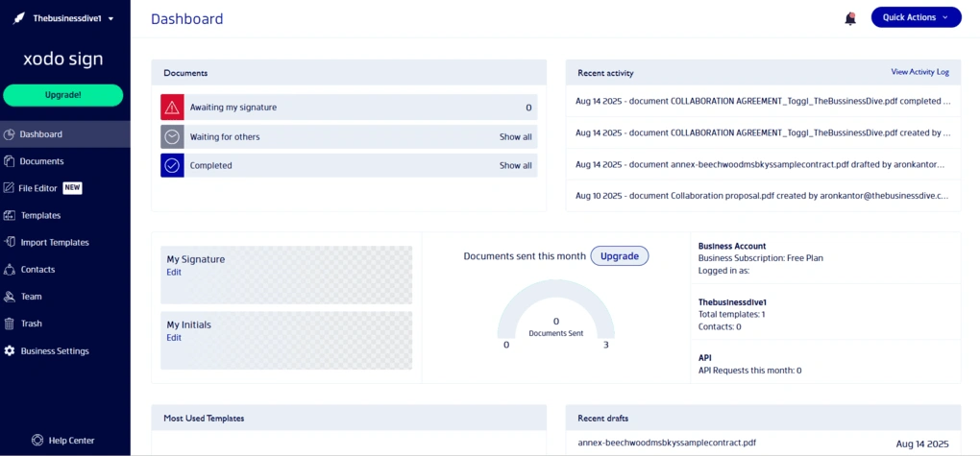The width and height of the screenshot is (980, 456).
Task: Expand the Quick Actions dropdown
Action: click(x=916, y=17)
